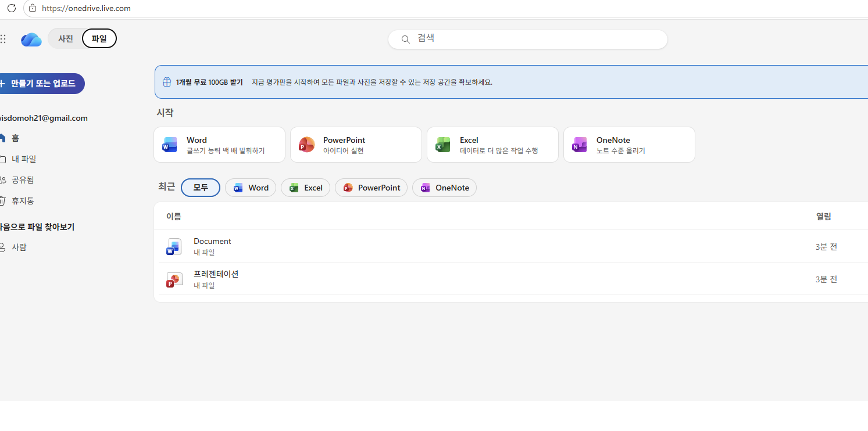Open the app launcher grid icon
The width and height of the screenshot is (868, 431).
coord(3,39)
